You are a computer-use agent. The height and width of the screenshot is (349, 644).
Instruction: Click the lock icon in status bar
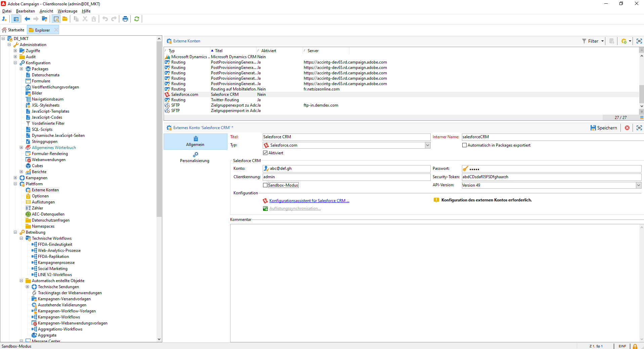coord(635,346)
